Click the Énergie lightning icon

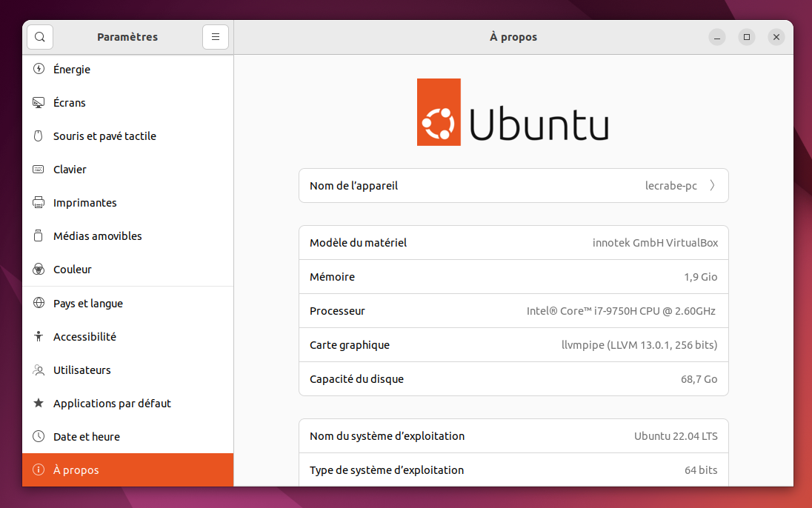(x=39, y=69)
